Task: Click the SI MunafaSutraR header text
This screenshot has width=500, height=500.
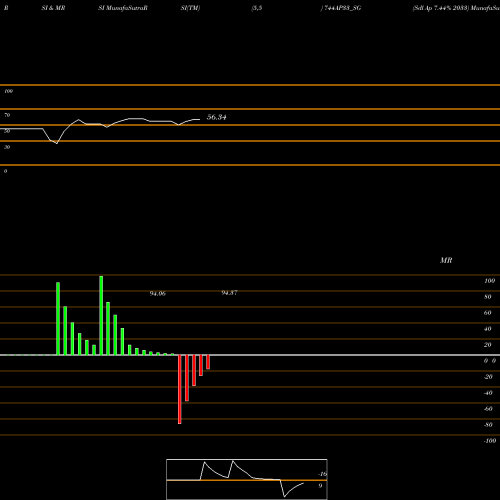Action: point(123,8)
